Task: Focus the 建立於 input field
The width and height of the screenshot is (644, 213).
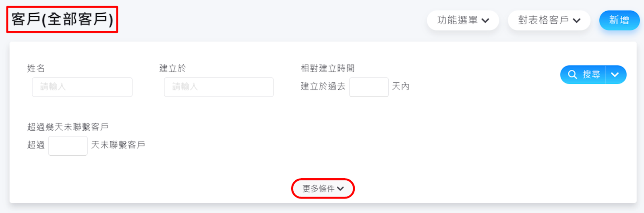Action: [x=219, y=87]
